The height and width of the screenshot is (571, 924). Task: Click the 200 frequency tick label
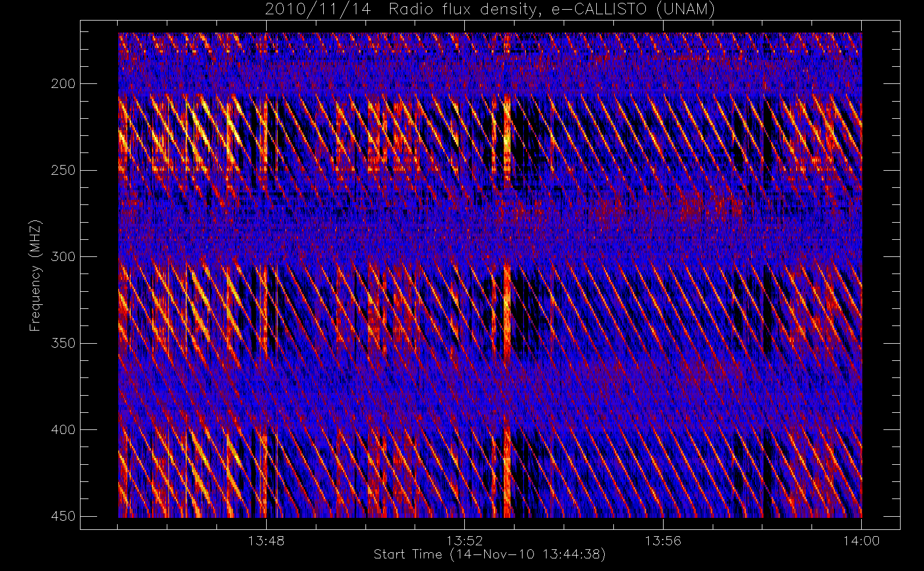(63, 84)
